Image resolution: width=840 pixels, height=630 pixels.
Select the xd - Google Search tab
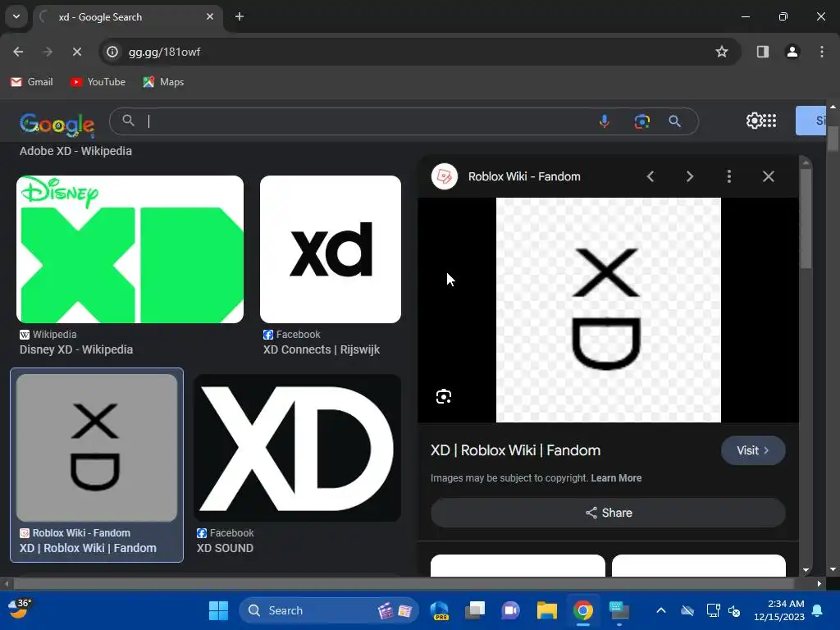[129, 16]
